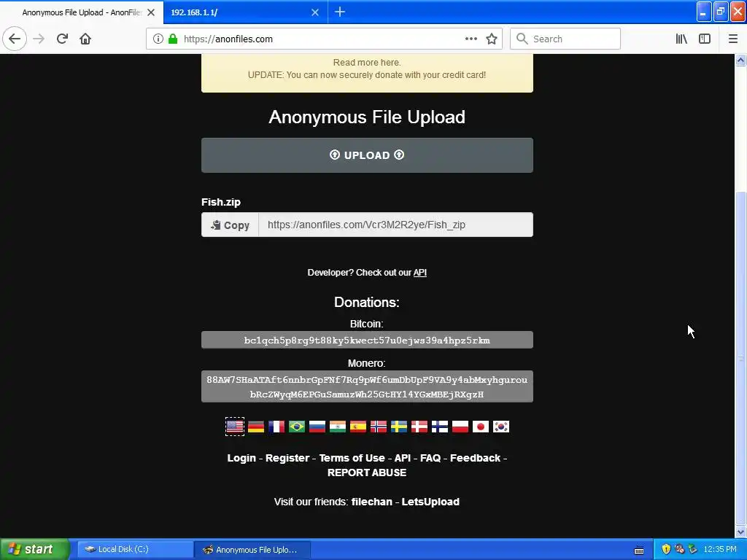Visit the filechan friend link
Screen dimensions: 747x560
371,502
